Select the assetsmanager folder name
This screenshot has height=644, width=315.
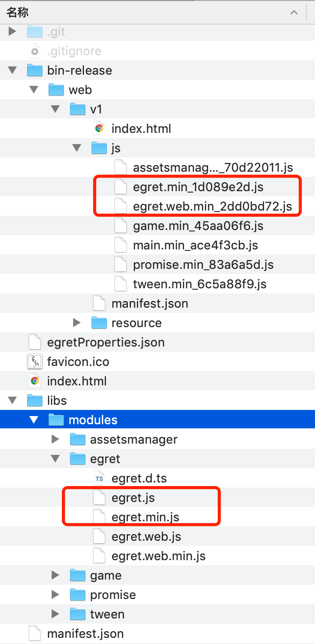pos(134,440)
